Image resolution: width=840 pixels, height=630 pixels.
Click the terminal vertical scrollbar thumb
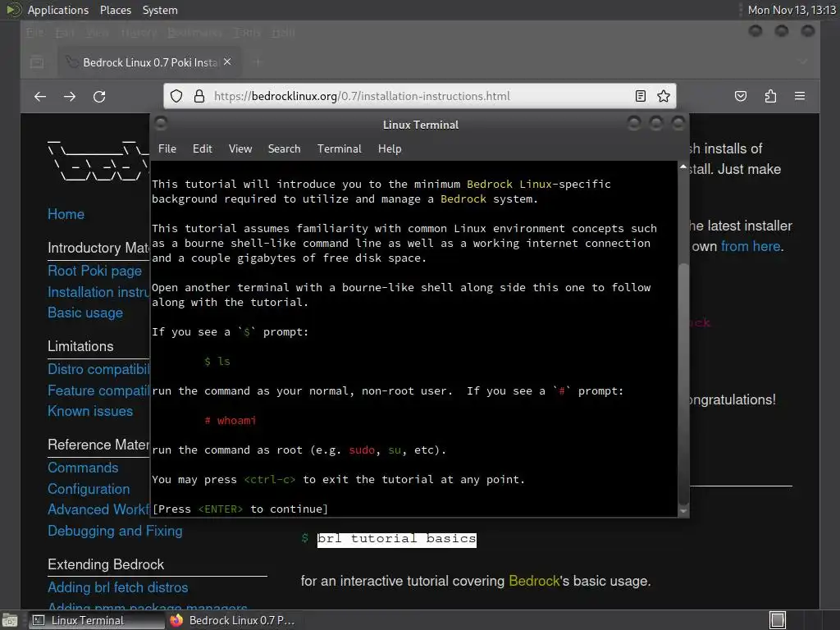[x=683, y=384]
